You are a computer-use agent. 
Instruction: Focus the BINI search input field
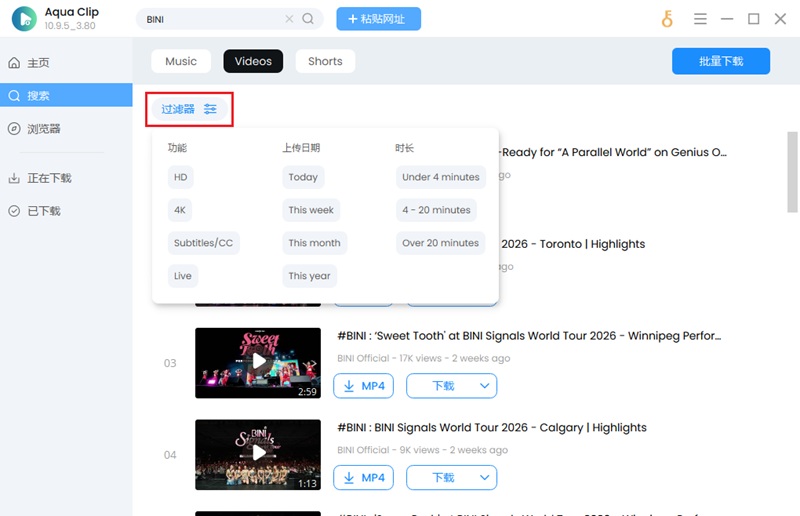[x=214, y=19]
